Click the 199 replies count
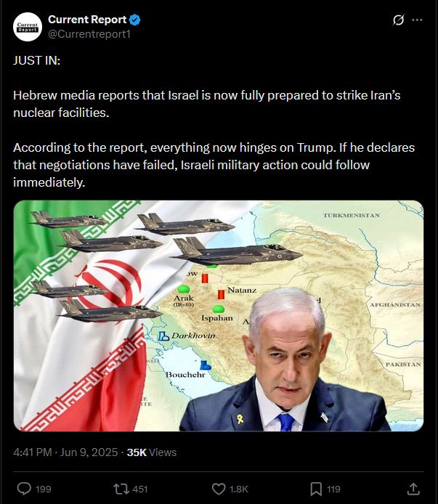This screenshot has height=504, width=438. [44, 489]
